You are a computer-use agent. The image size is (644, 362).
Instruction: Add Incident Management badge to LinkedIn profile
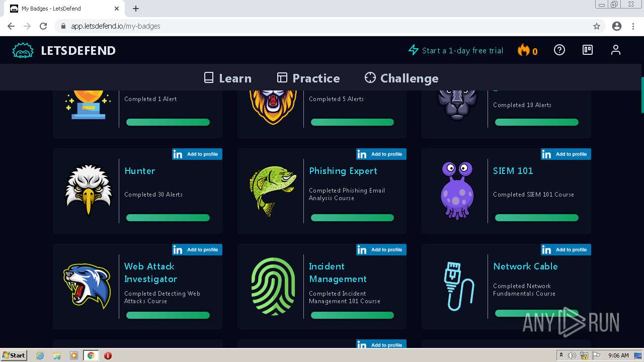click(381, 250)
